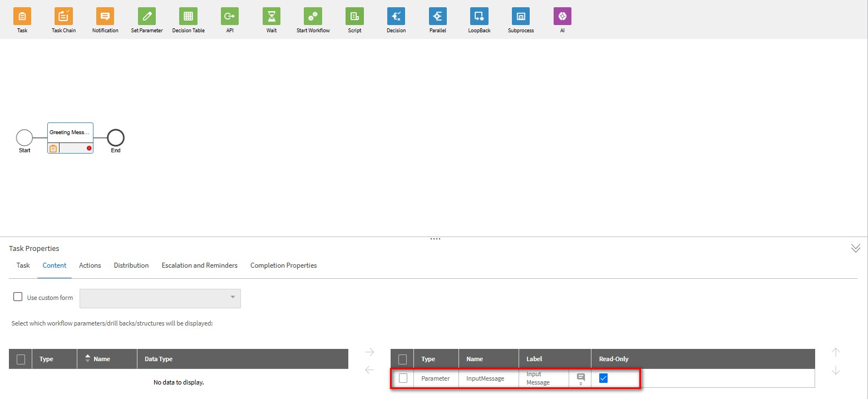Choose the Decision Table icon
Image resolution: width=868 pixels, height=399 pixels.
pos(188,16)
